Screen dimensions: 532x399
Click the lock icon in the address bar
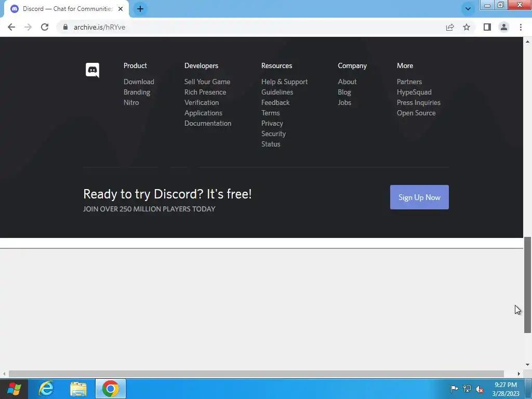pyautogui.click(x=65, y=27)
